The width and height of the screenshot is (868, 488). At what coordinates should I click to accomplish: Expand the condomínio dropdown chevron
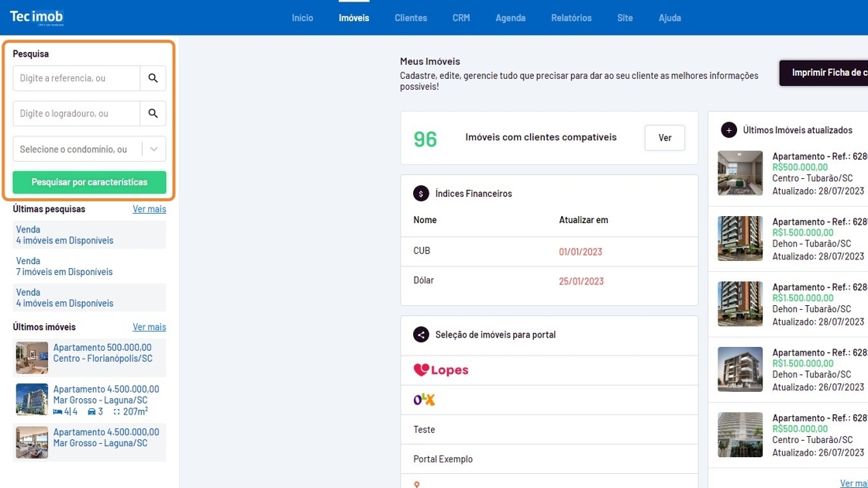154,149
